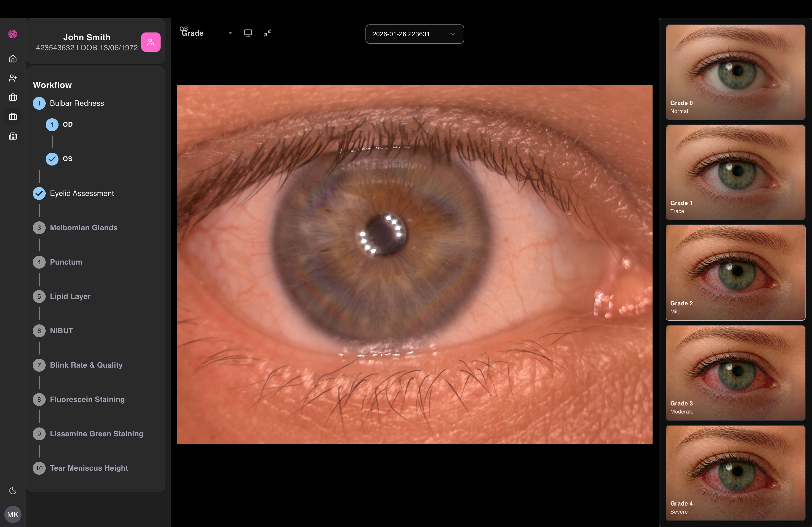Image resolution: width=812 pixels, height=527 pixels.
Task: Click the pink patient search button
Action: click(151, 42)
